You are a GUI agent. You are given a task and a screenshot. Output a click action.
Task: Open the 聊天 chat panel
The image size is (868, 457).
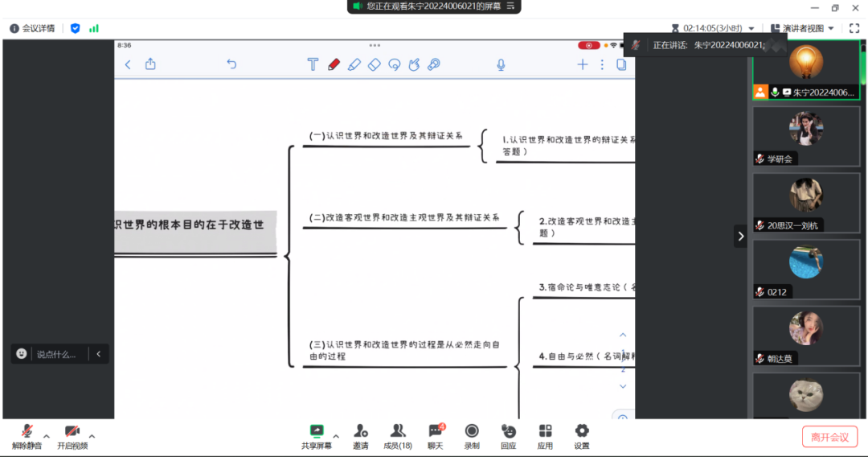pos(435,435)
